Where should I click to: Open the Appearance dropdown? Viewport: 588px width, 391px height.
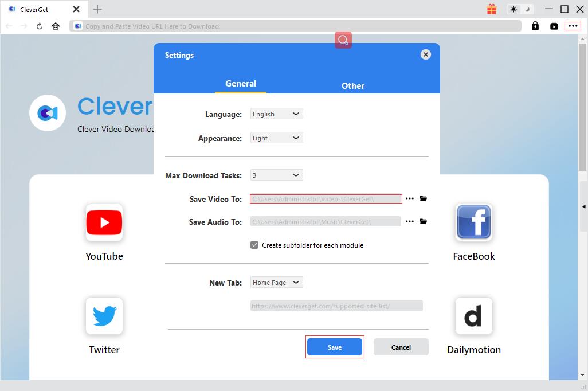tap(277, 138)
